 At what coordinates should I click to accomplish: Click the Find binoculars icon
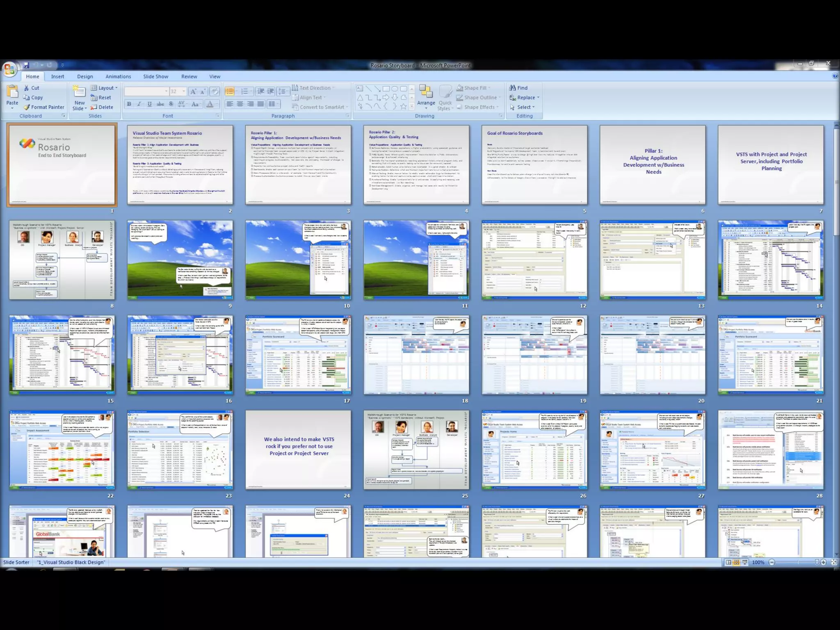(x=512, y=88)
